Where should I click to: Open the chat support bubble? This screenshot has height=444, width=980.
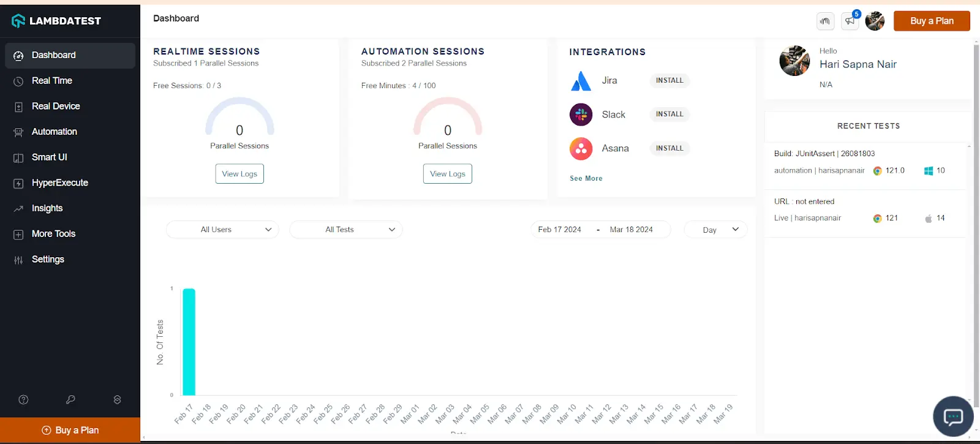953,417
